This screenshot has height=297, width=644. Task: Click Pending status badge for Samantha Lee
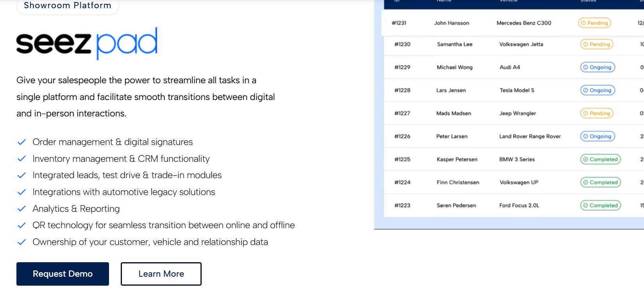click(x=597, y=44)
